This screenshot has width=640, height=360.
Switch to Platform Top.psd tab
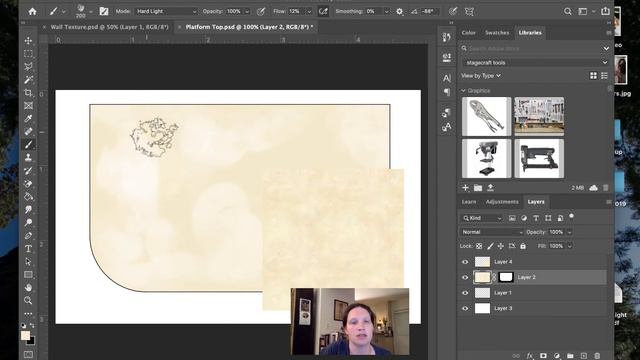pos(249,27)
